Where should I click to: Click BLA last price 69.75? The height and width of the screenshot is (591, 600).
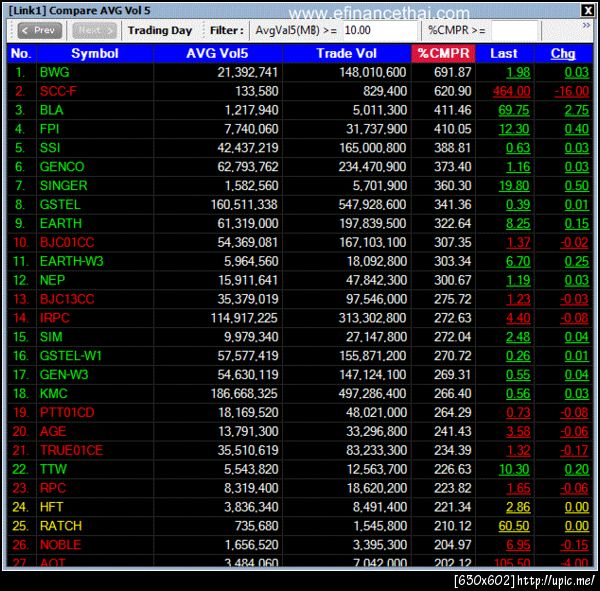click(514, 110)
